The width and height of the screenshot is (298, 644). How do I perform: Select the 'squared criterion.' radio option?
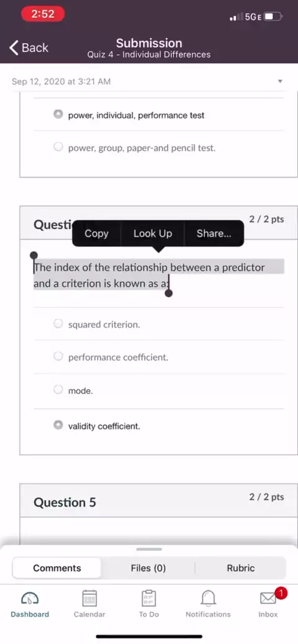coord(58,324)
